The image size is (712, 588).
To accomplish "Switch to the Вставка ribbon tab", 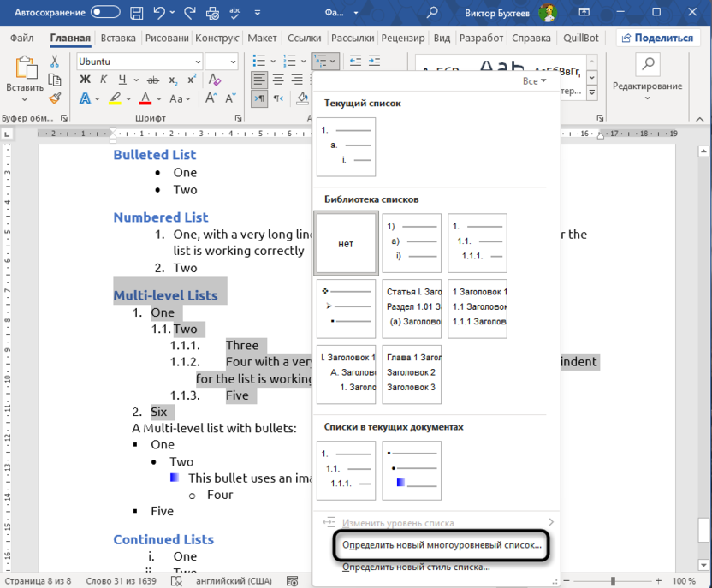I will pos(117,38).
